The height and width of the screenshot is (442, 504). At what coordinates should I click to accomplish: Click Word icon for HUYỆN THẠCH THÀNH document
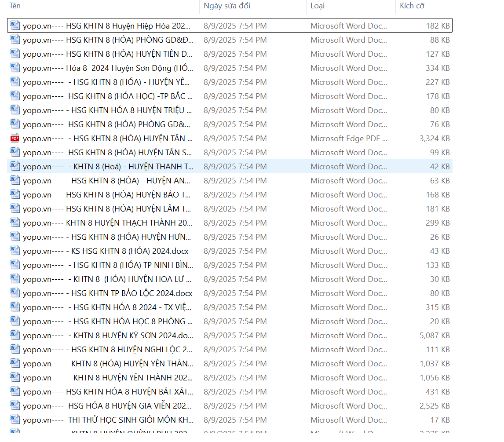(x=15, y=223)
